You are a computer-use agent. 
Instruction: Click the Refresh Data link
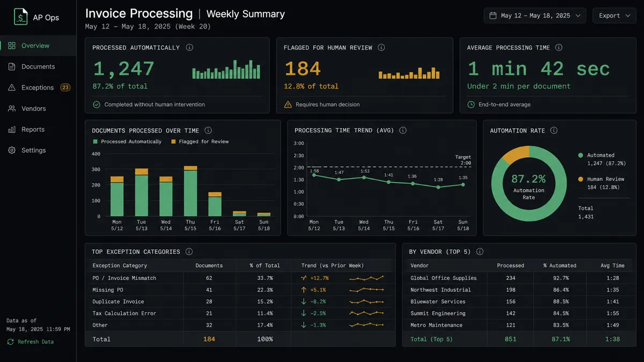(35, 342)
